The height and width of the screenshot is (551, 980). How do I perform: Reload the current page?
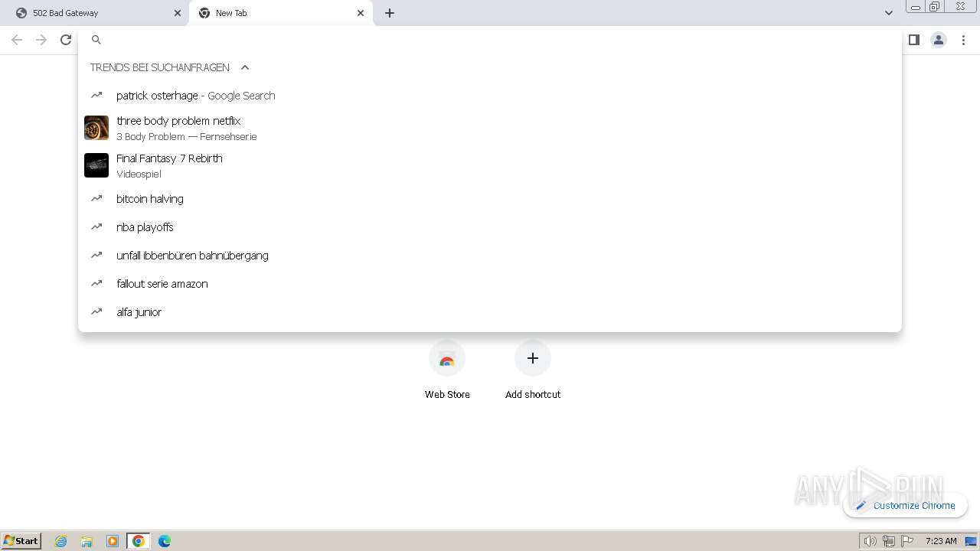click(x=66, y=40)
